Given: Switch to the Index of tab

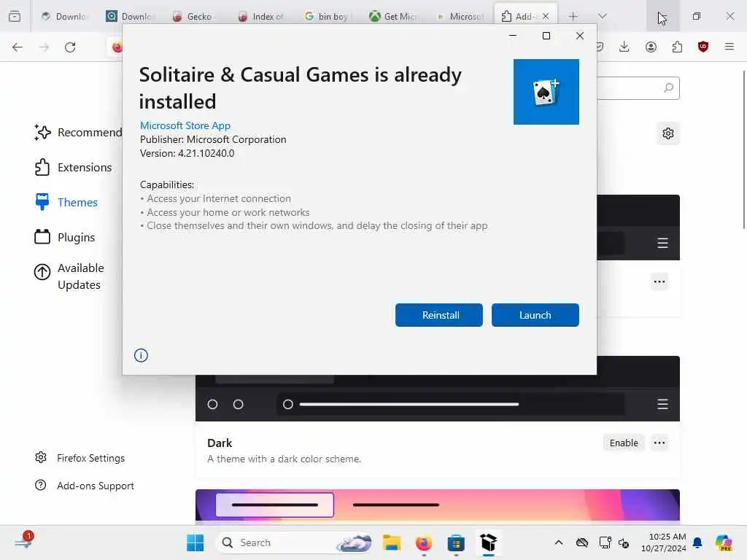Looking at the screenshot, I should point(262,16).
